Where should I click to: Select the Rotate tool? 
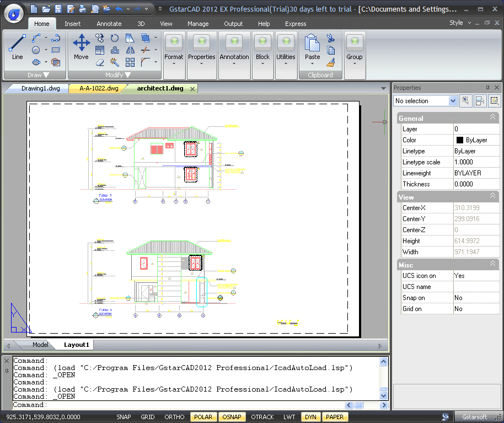coord(115,38)
